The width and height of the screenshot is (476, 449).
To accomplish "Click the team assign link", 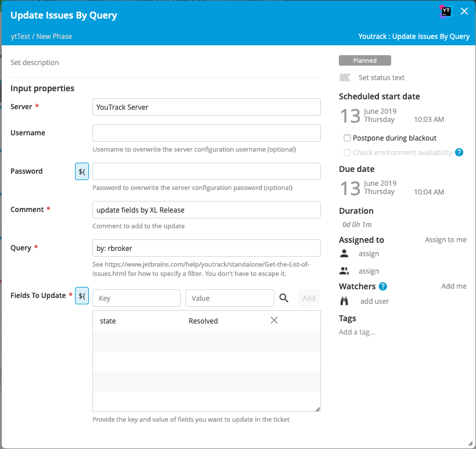I will (x=369, y=271).
